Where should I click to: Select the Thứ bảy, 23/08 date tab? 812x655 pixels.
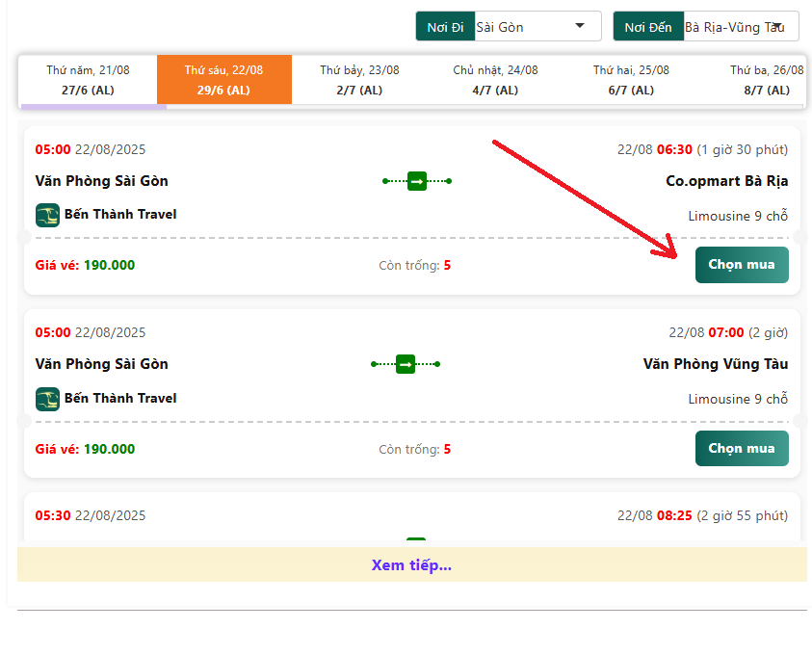pyautogui.click(x=359, y=80)
